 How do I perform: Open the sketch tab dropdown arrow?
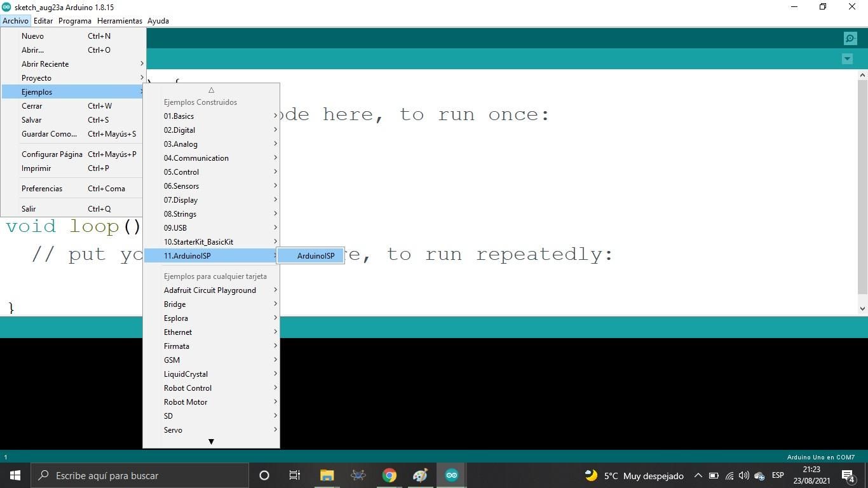pyautogui.click(x=847, y=58)
